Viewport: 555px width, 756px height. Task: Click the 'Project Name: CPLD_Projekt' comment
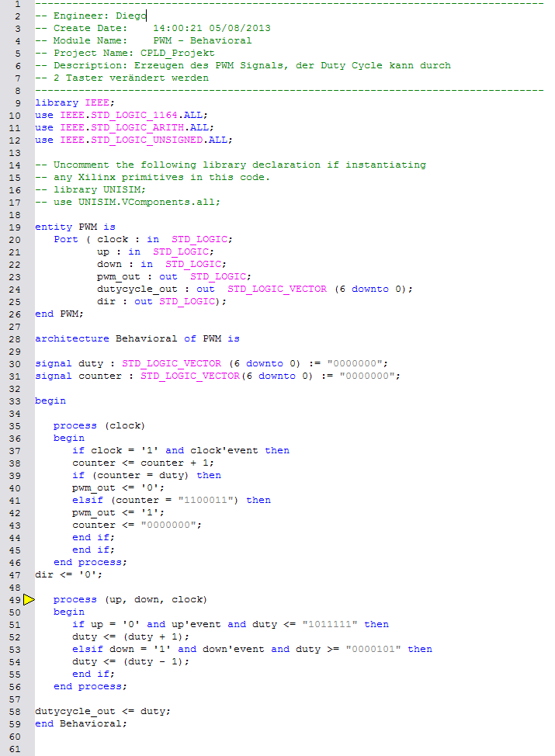coord(125,53)
